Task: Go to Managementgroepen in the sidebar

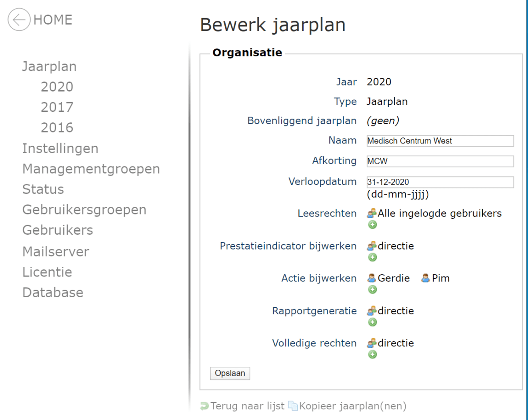Action: coord(91,169)
